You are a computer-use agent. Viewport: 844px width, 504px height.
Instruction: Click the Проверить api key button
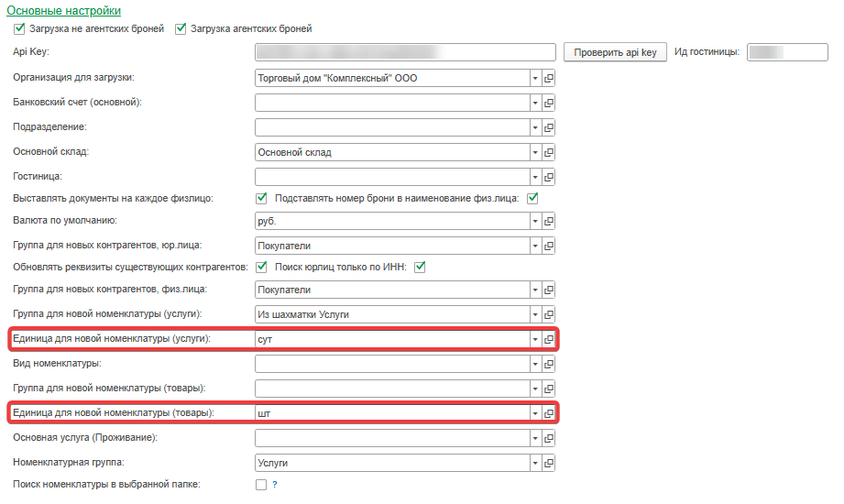pyautogui.click(x=615, y=52)
